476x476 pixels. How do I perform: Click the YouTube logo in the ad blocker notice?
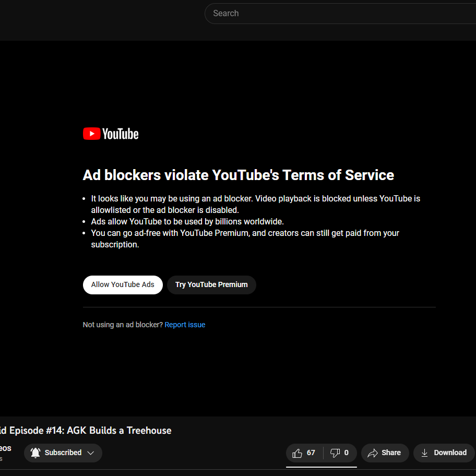point(111,134)
